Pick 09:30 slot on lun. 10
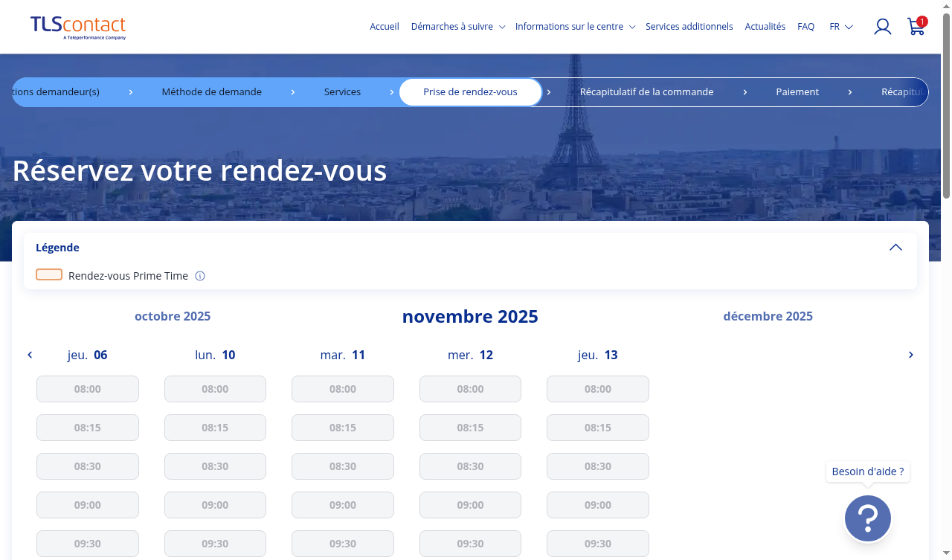This screenshot has width=952, height=560. (x=215, y=544)
